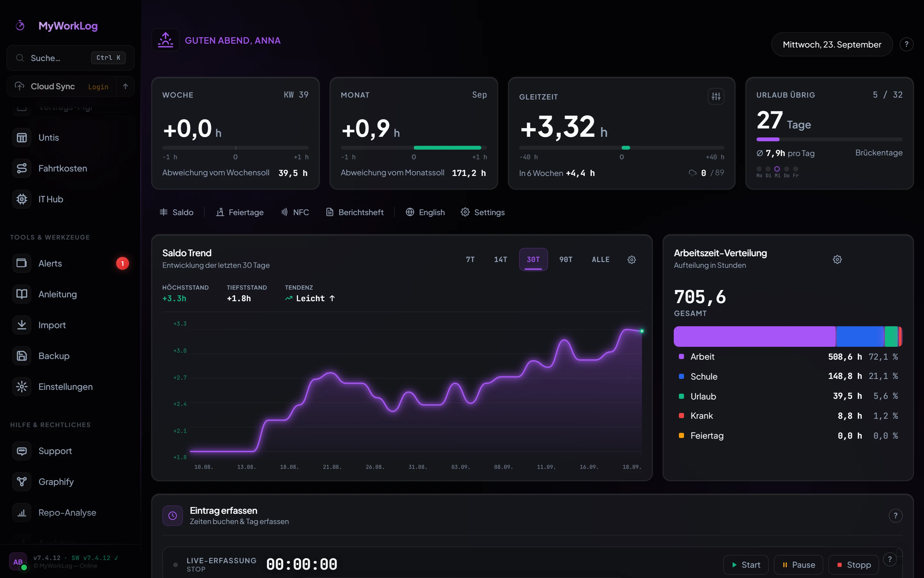Screen dimensions: 924x578
Task: Open Repo-Analyse in the sidebar
Action: point(70,512)
